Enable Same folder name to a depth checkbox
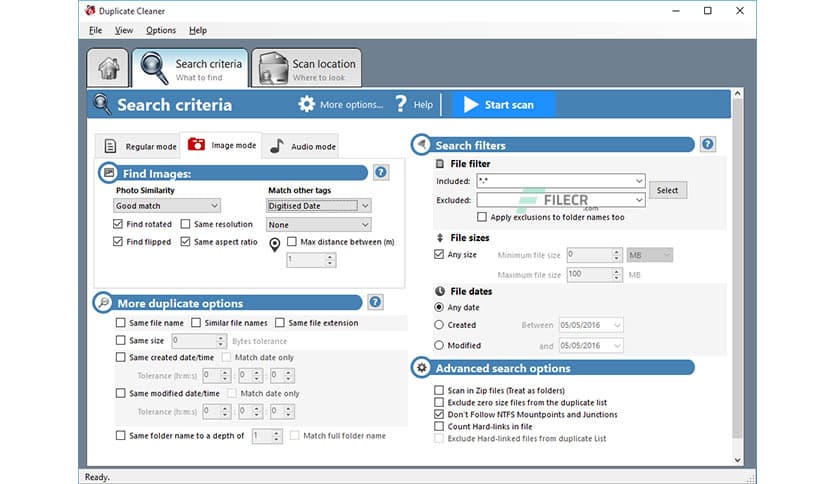This screenshot has height=484, width=836. (x=120, y=435)
